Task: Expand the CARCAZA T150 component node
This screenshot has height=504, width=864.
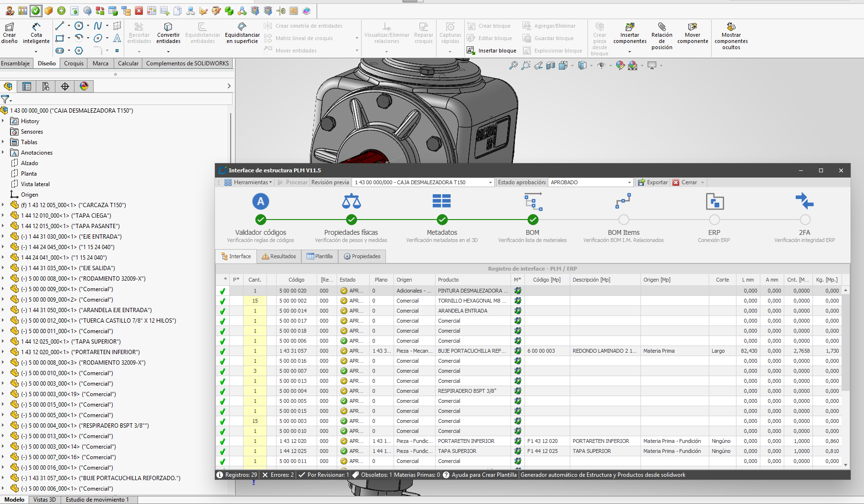Action: [3, 205]
